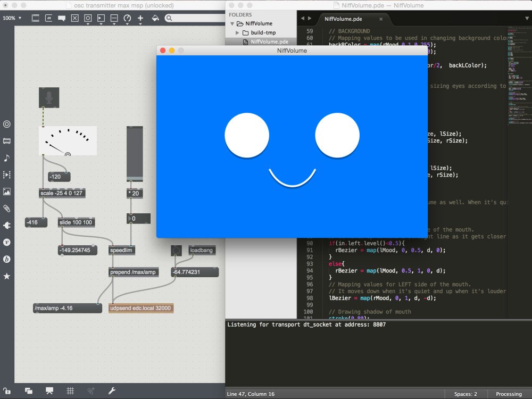Click the -64.774231 message box
Viewport: 532px width, 399px height.
point(195,272)
